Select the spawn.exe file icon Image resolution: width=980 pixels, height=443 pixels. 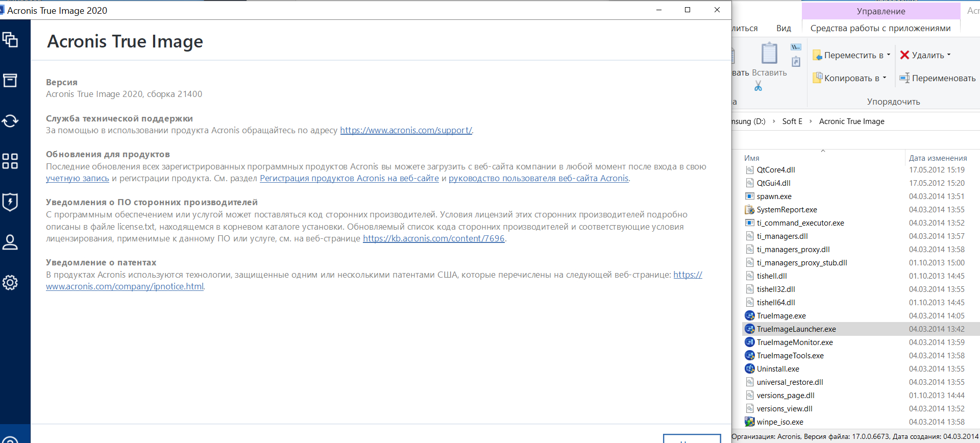pyautogui.click(x=749, y=196)
